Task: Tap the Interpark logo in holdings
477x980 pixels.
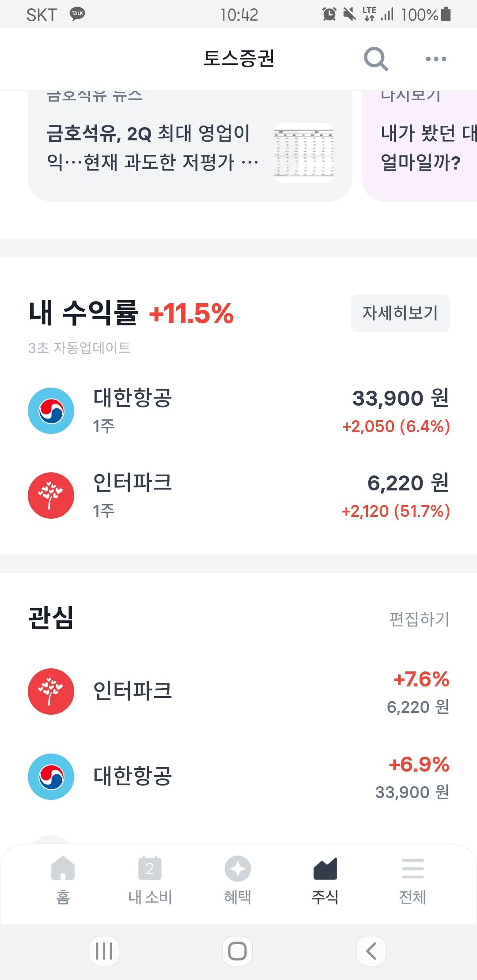Action: click(x=51, y=495)
